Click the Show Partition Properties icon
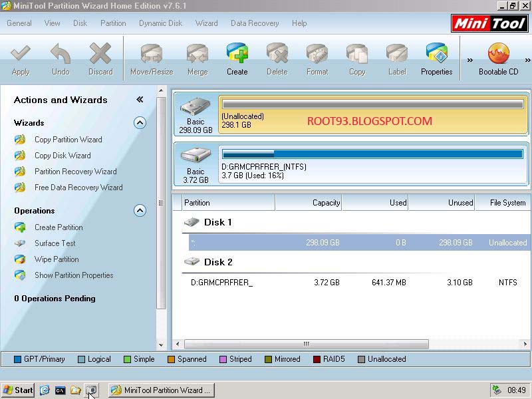 (x=20, y=275)
